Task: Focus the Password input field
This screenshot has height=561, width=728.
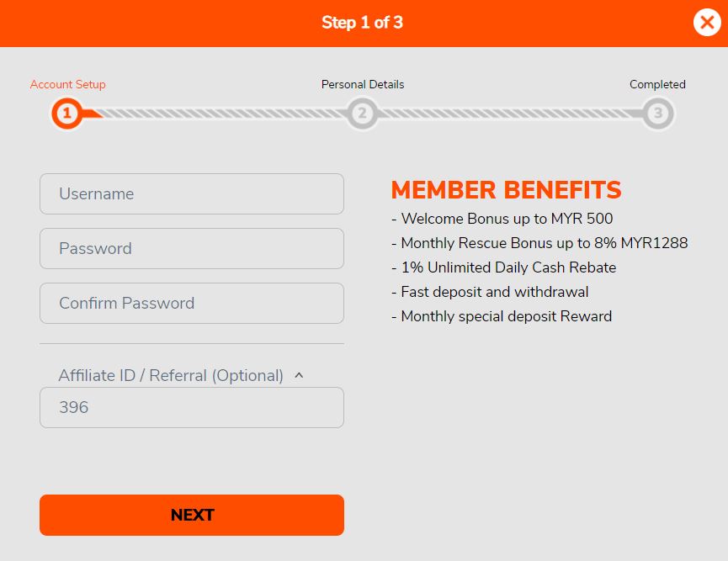Action: [x=191, y=249]
